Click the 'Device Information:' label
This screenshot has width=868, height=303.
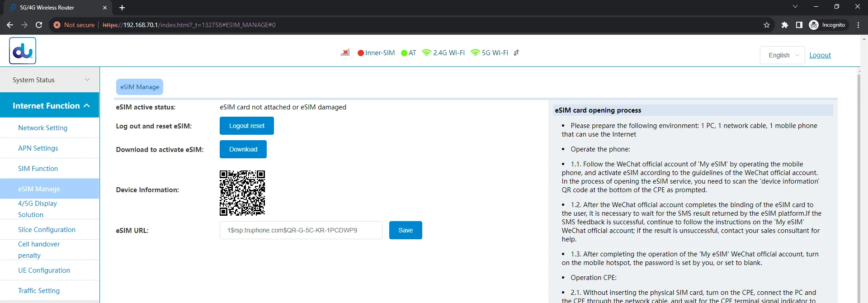click(147, 190)
